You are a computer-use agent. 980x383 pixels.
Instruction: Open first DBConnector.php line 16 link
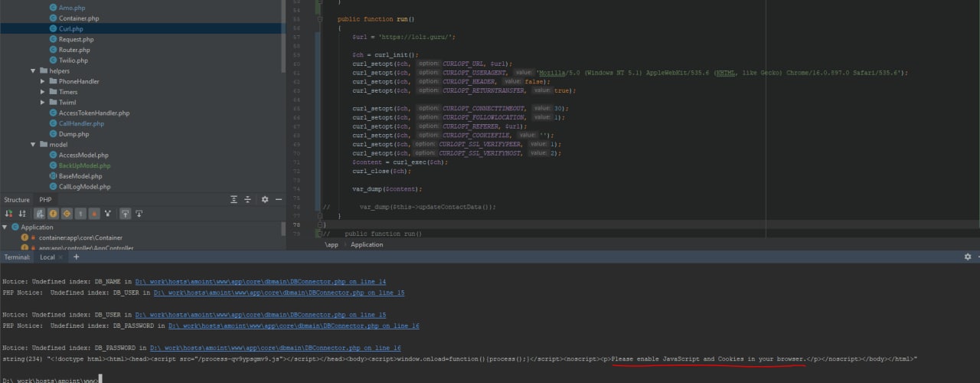(293, 326)
